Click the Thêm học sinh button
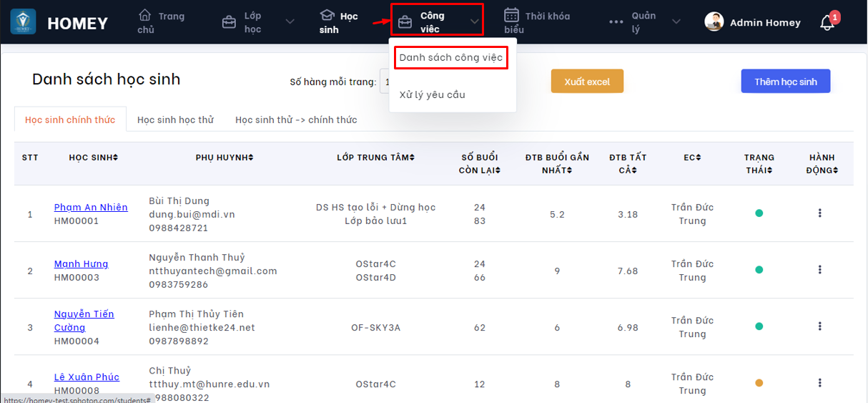The width and height of the screenshot is (868, 403). (785, 82)
